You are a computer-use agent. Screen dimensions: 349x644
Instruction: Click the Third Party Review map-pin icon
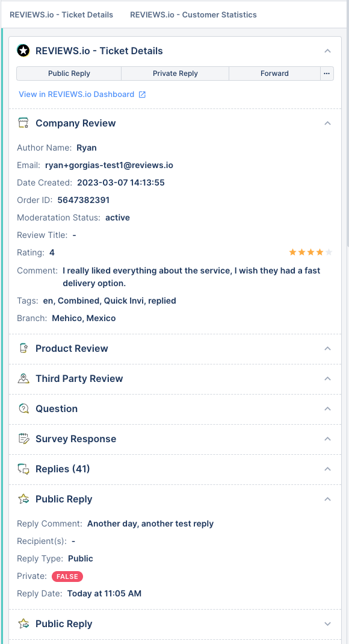(x=23, y=378)
